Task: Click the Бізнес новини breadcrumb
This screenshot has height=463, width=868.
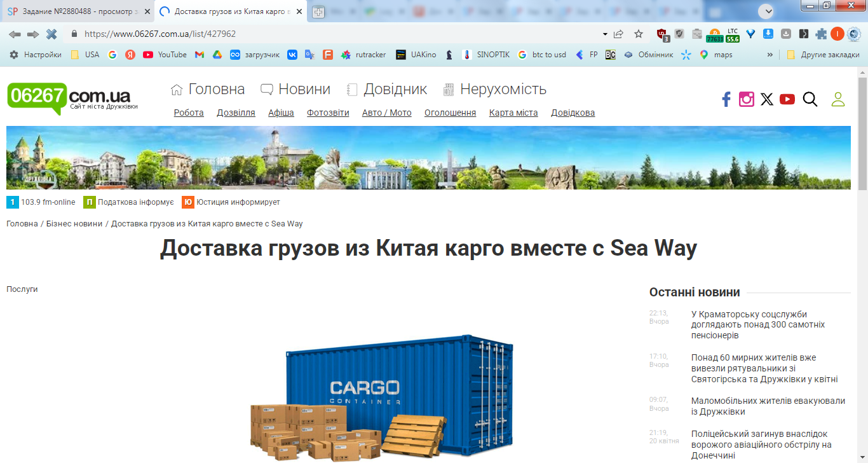Action: tap(74, 224)
